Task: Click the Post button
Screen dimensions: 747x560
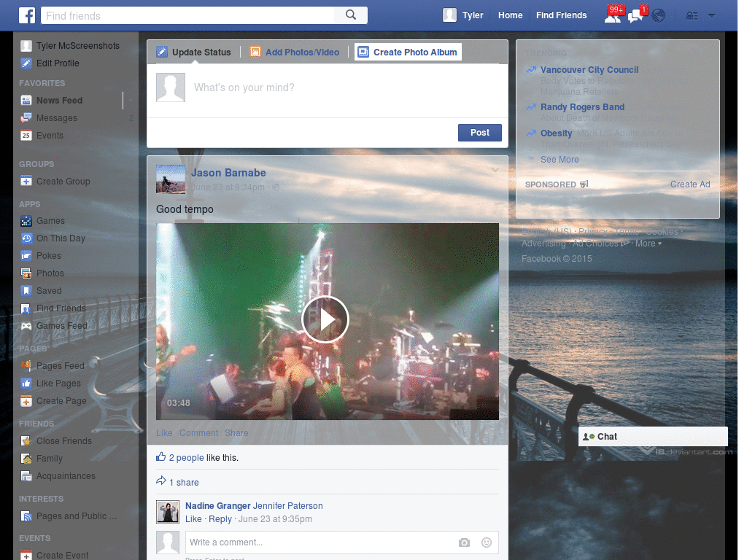Action: point(480,133)
